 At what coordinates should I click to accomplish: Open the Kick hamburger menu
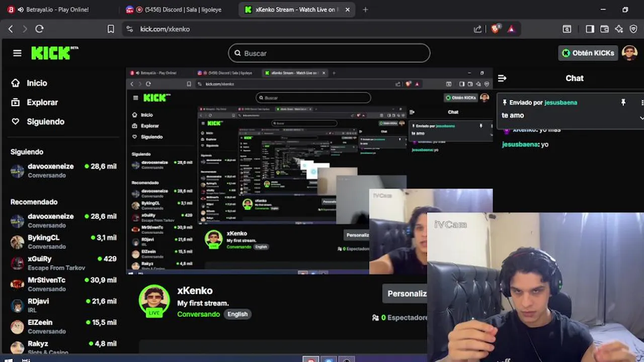click(17, 53)
